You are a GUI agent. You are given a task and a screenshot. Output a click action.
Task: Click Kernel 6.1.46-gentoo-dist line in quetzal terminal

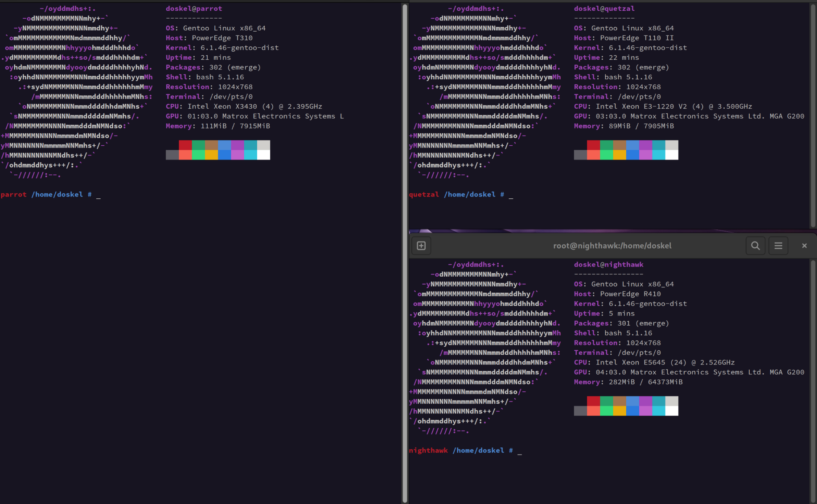(630, 48)
